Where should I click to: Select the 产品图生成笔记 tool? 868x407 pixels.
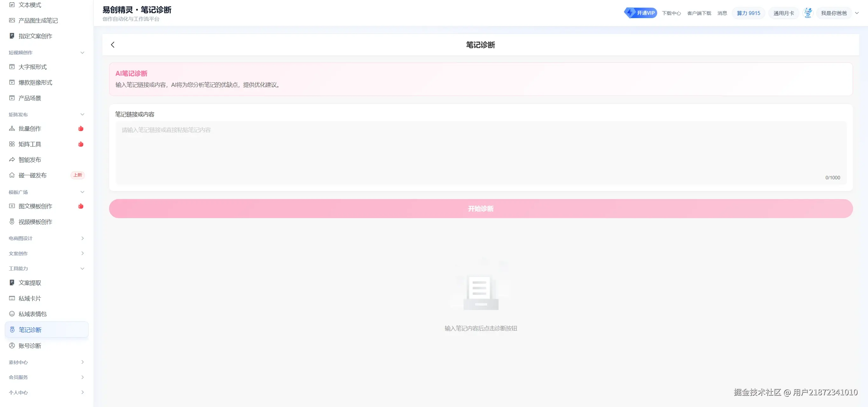click(x=38, y=20)
